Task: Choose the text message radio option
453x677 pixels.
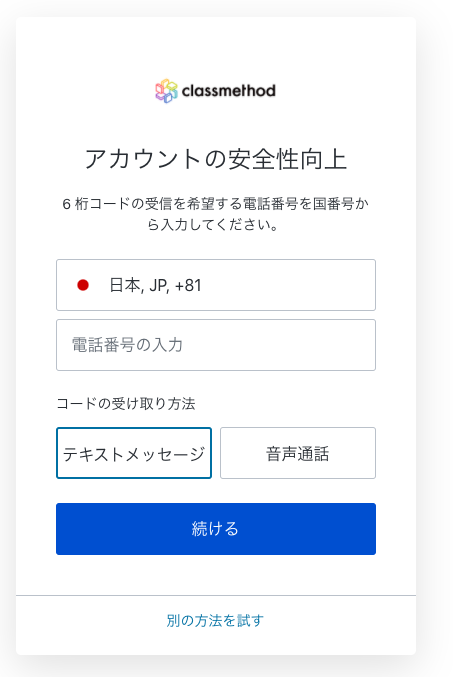Action: [134, 453]
